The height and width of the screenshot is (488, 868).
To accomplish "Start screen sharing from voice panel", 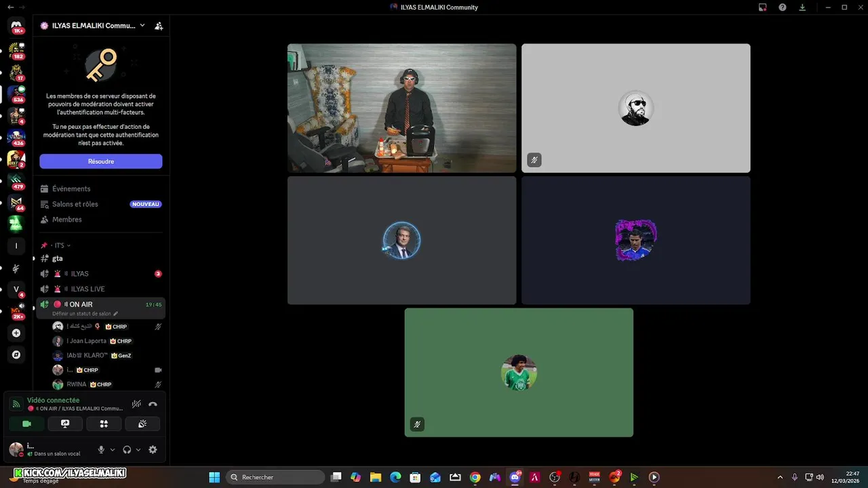I will coord(65,424).
